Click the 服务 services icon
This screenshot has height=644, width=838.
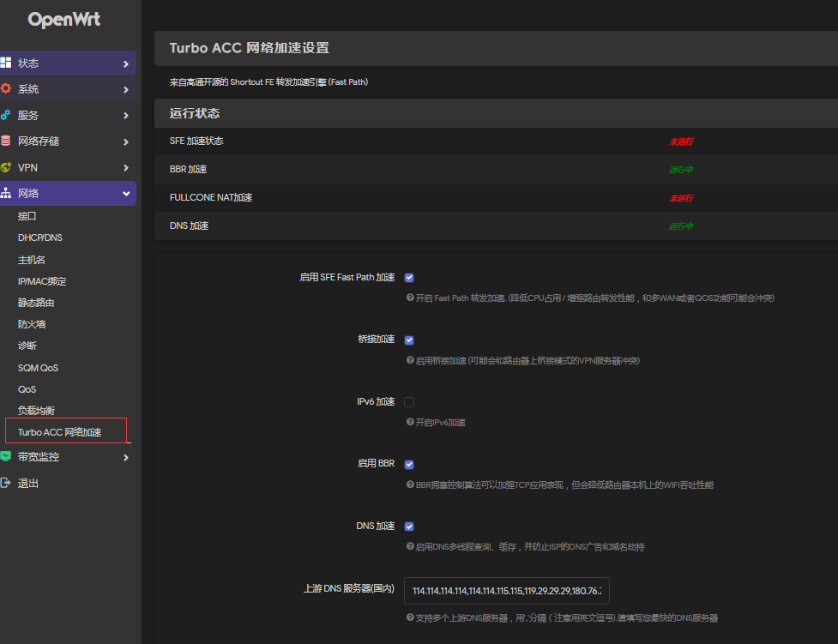(x=6, y=115)
